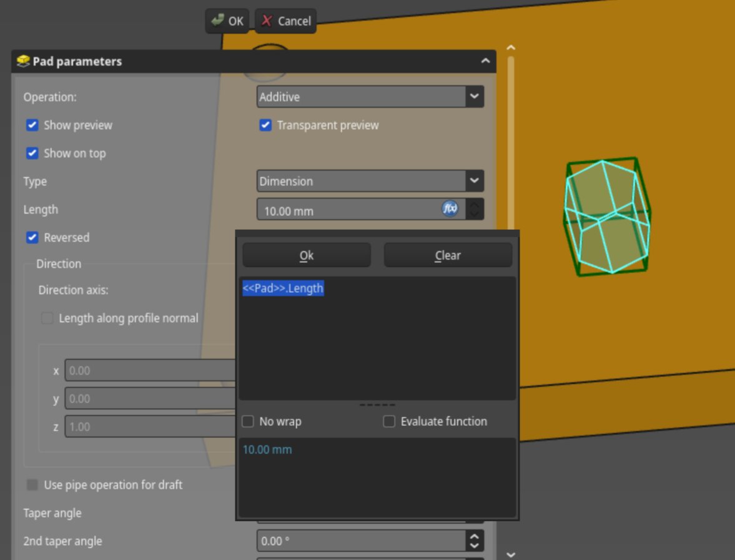Click the yellow Pad icon in panel header
This screenshot has width=735, height=560.
point(24,61)
